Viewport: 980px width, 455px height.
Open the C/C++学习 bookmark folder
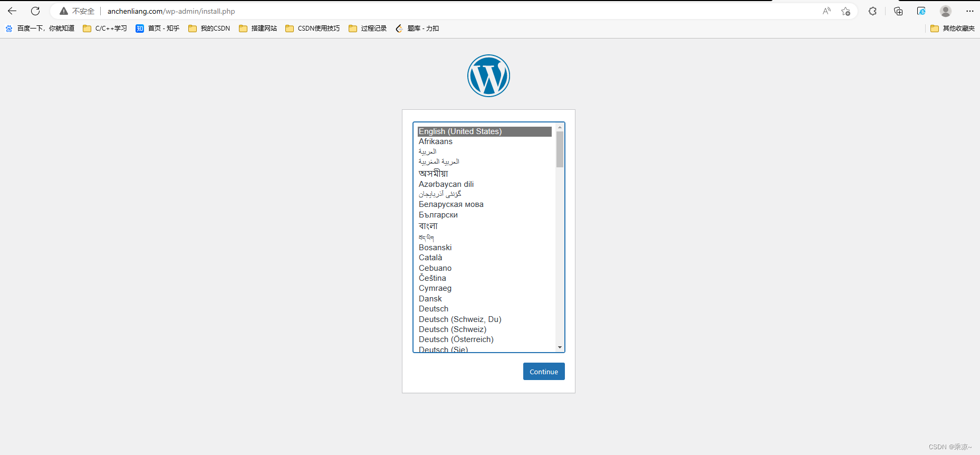click(x=105, y=29)
